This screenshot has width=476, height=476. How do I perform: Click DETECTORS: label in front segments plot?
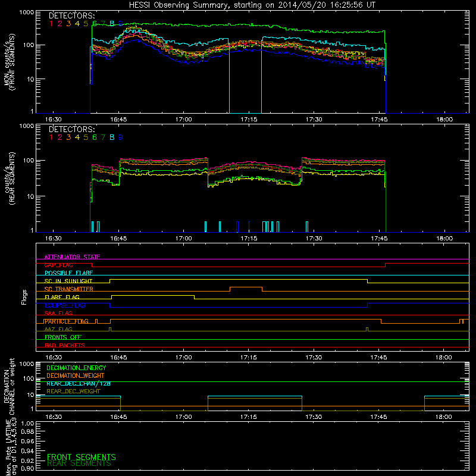[71, 16]
